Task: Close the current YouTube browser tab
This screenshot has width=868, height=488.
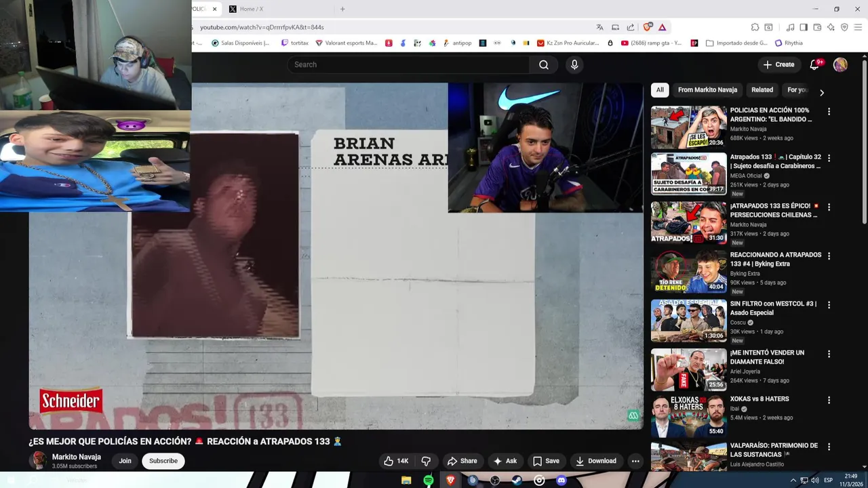Action: click(x=214, y=9)
